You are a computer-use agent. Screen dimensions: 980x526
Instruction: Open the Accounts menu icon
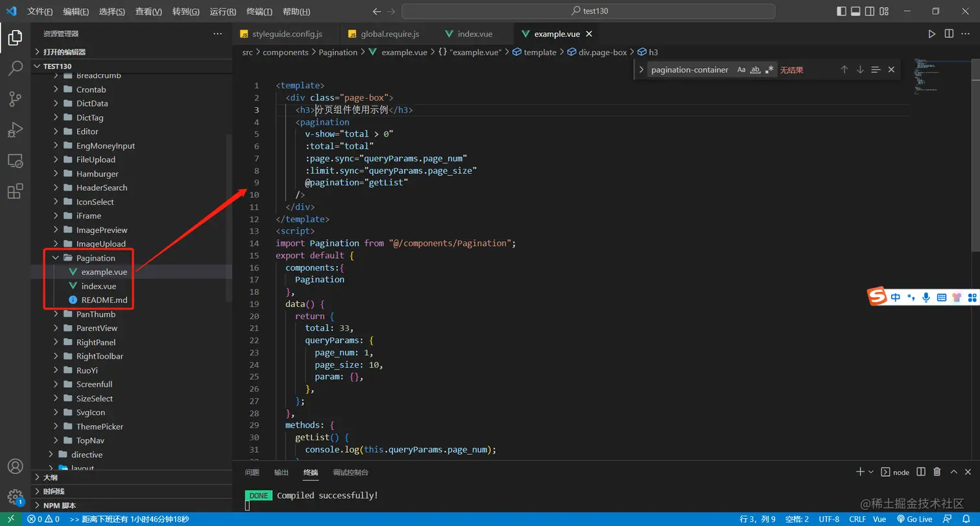pos(15,466)
